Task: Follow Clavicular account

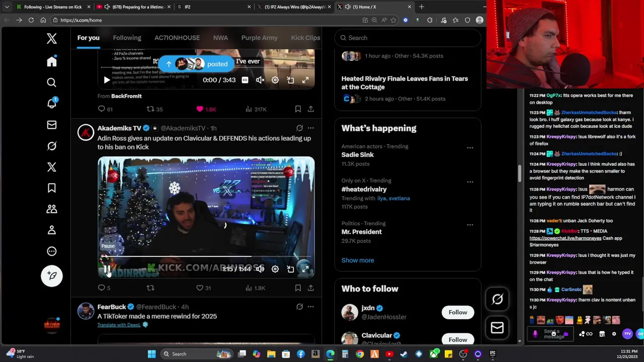Action: [x=458, y=340]
